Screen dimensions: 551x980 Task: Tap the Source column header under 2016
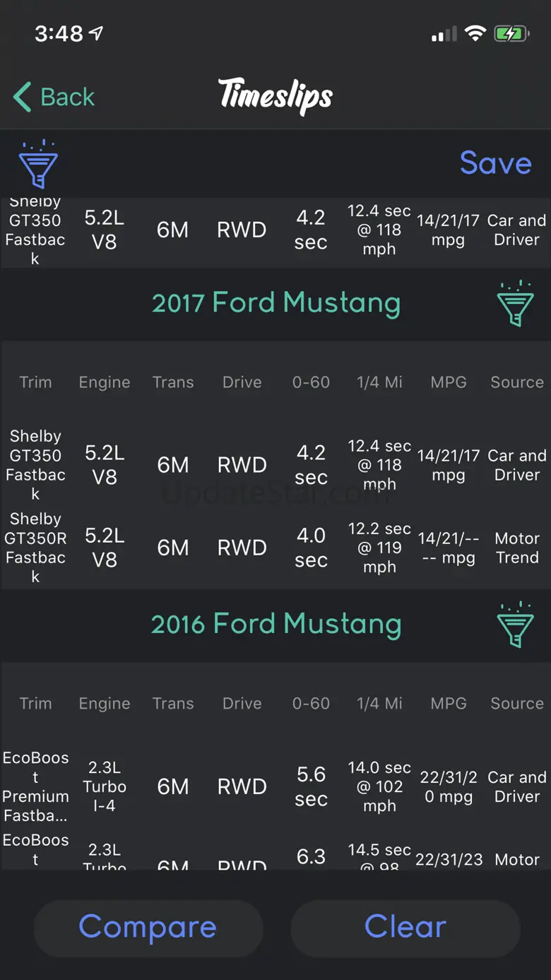[x=517, y=704]
